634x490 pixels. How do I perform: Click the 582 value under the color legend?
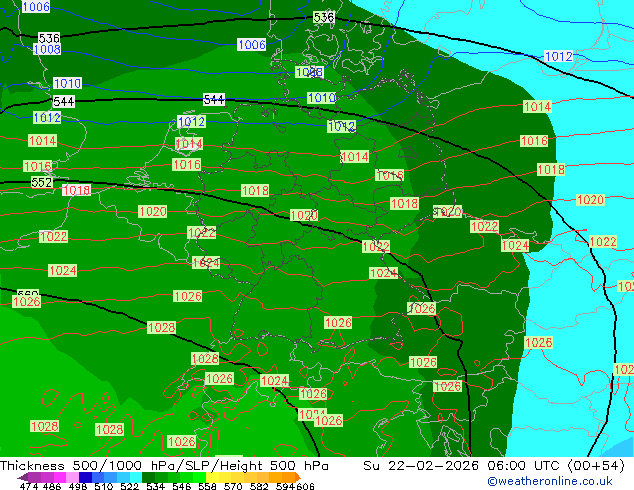[259, 486]
